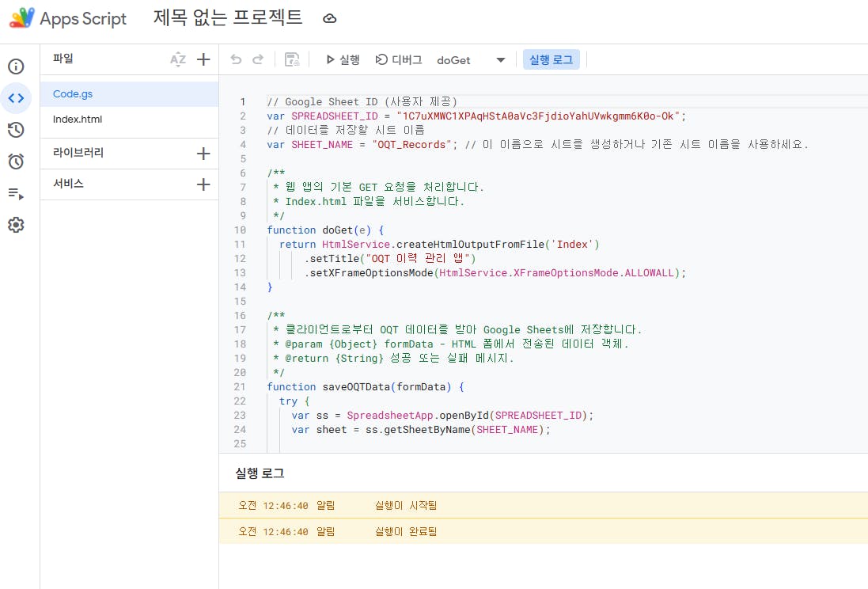Click the try block line
The width and height of the screenshot is (868, 589).
tap(294, 401)
